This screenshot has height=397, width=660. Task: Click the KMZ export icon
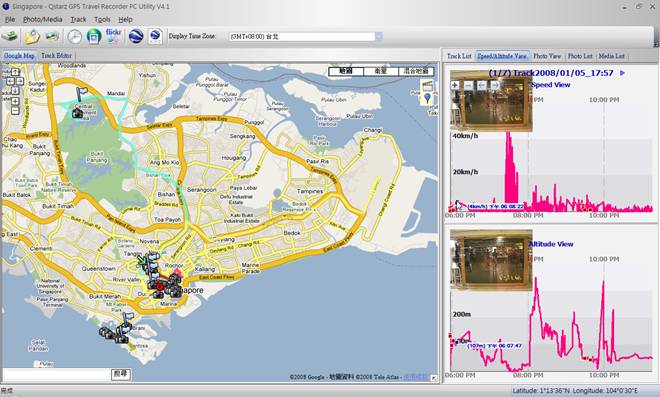155,36
